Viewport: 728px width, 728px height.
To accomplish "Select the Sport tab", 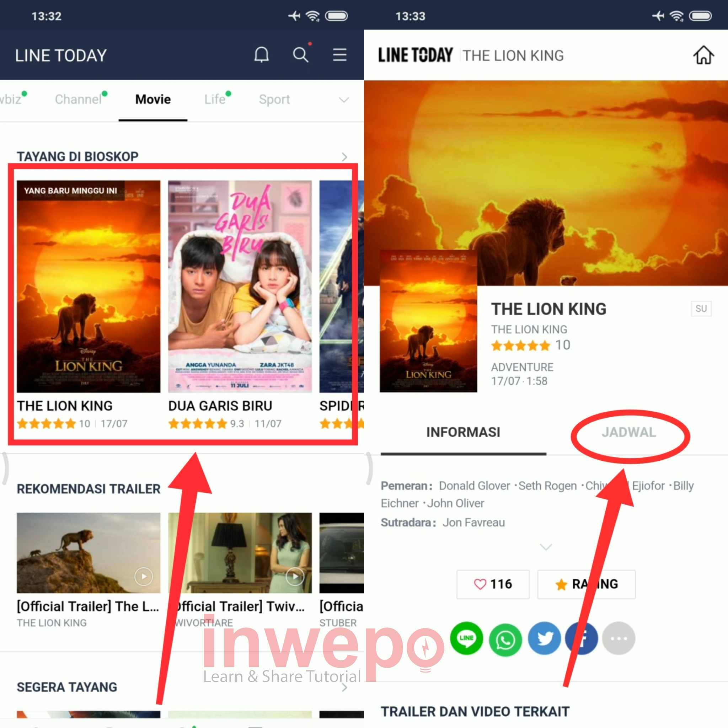I will (x=274, y=100).
